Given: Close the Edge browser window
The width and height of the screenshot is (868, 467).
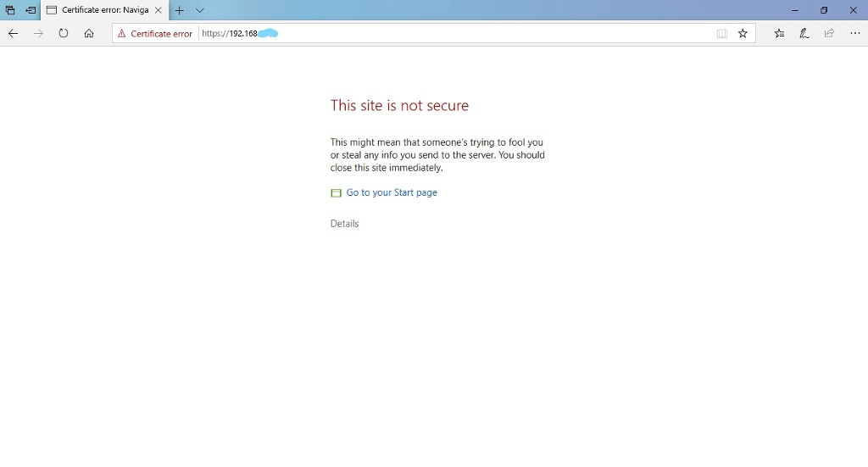Looking at the screenshot, I should tap(853, 10).
